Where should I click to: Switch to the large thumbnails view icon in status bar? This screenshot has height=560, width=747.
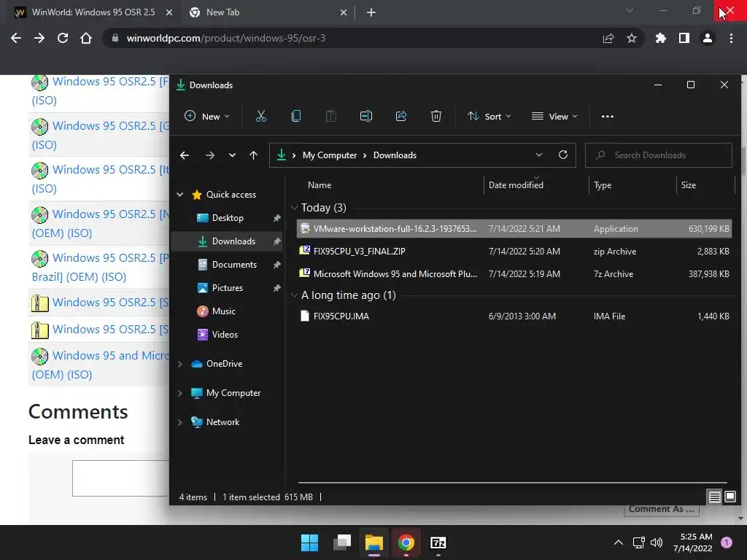[x=729, y=497]
